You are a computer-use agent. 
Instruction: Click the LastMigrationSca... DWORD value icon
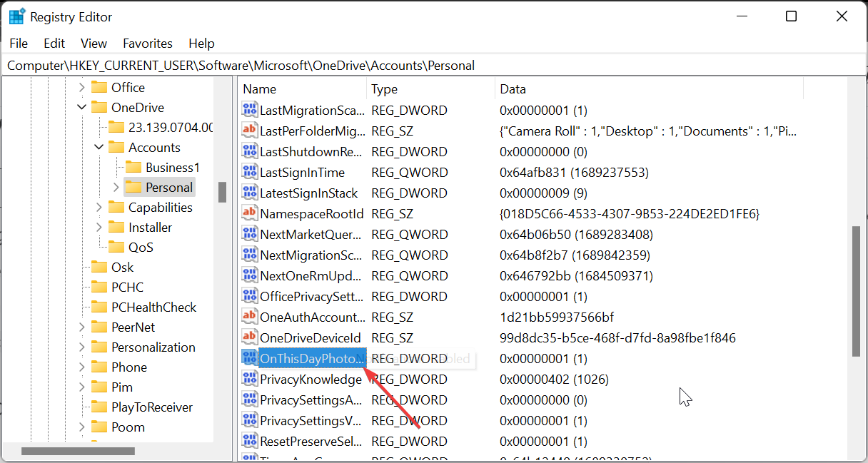click(x=249, y=111)
